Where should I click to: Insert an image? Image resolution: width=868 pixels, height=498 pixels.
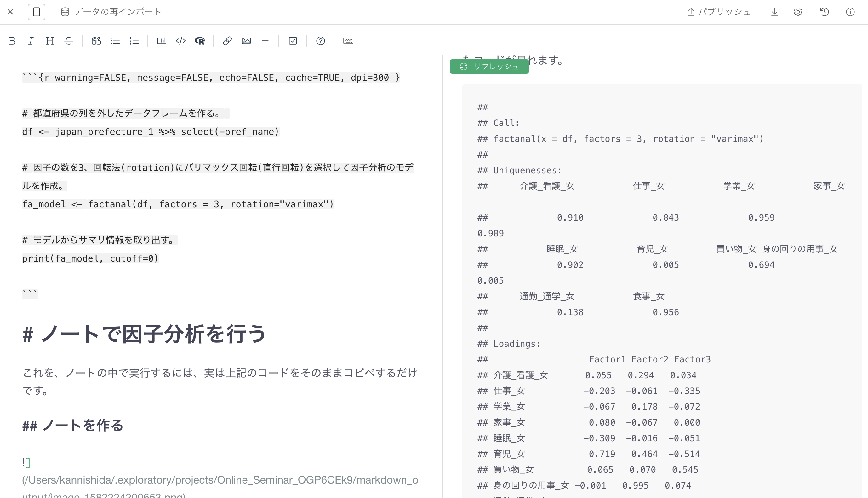coord(246,41)
